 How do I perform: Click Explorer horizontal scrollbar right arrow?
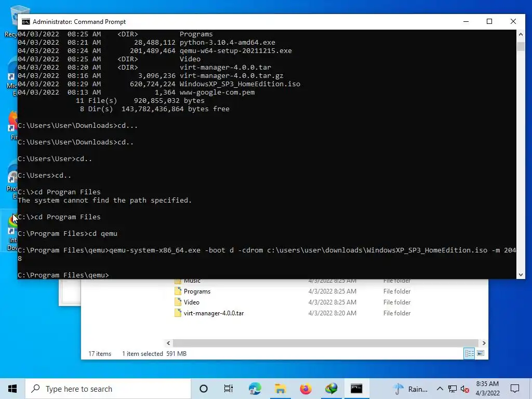point(484,343)
